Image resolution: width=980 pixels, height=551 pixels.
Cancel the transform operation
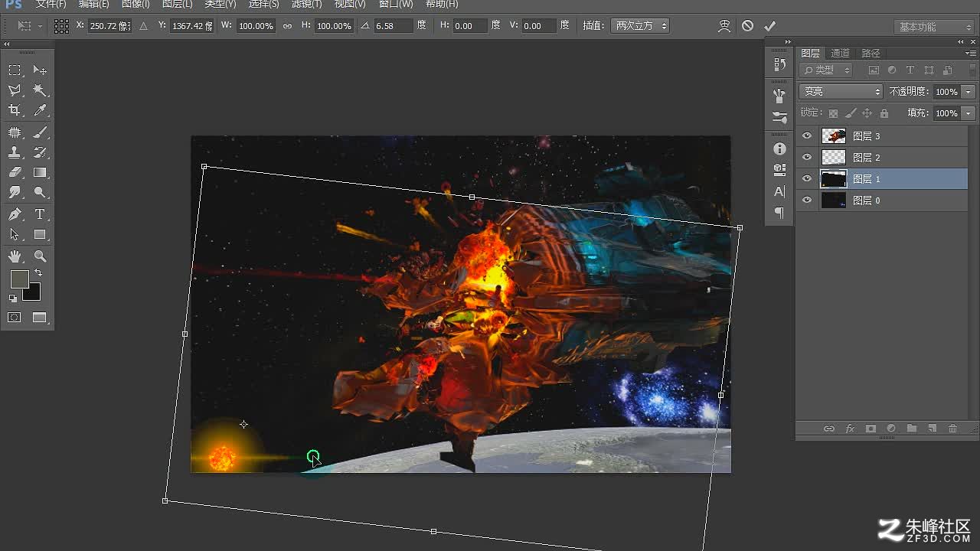[747, 26]
